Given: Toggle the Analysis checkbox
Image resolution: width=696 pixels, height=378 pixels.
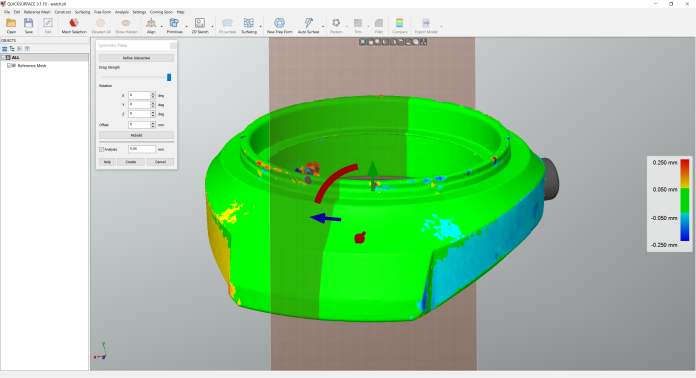Looking at the screenshot, I should (102, 150).
